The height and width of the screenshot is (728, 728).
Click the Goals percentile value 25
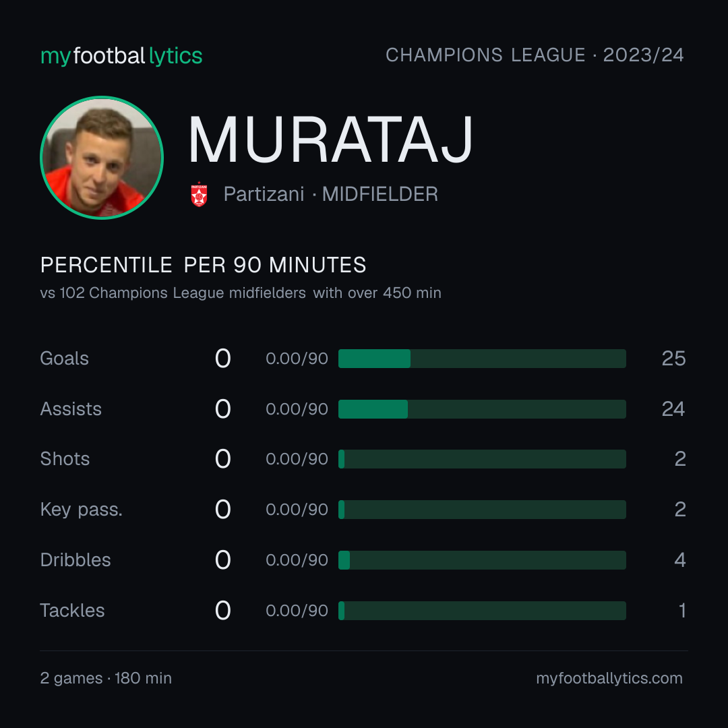click(x=673, y=359)
